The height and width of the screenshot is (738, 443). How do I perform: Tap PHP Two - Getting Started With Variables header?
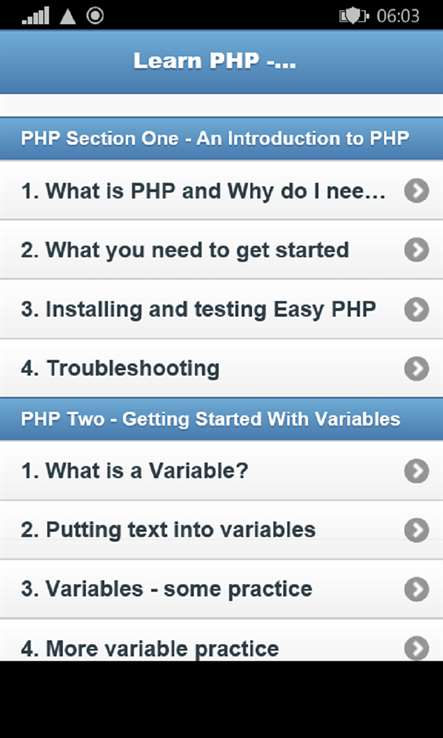click(221, 419)
